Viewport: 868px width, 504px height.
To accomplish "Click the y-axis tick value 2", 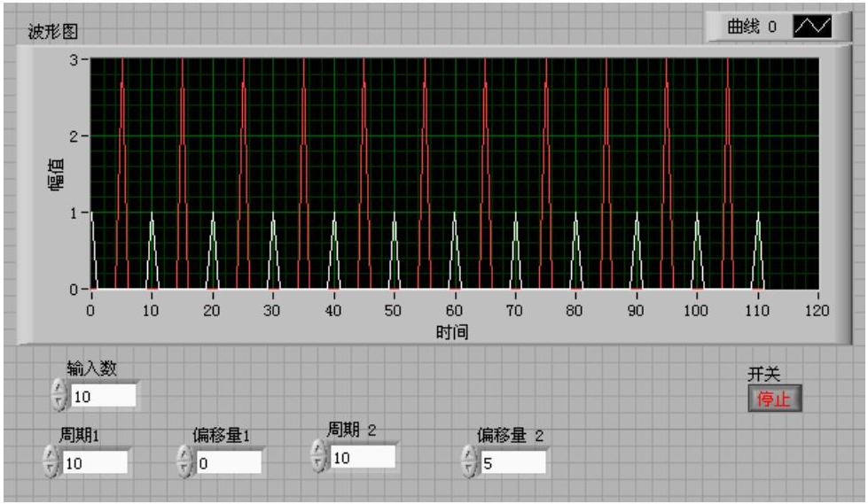I will point(74,136).
